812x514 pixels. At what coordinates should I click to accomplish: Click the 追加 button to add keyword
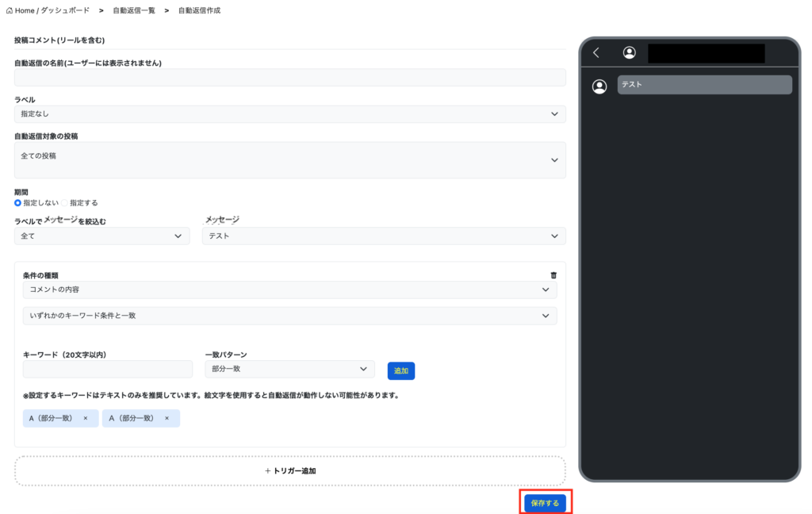coord(400,370)
